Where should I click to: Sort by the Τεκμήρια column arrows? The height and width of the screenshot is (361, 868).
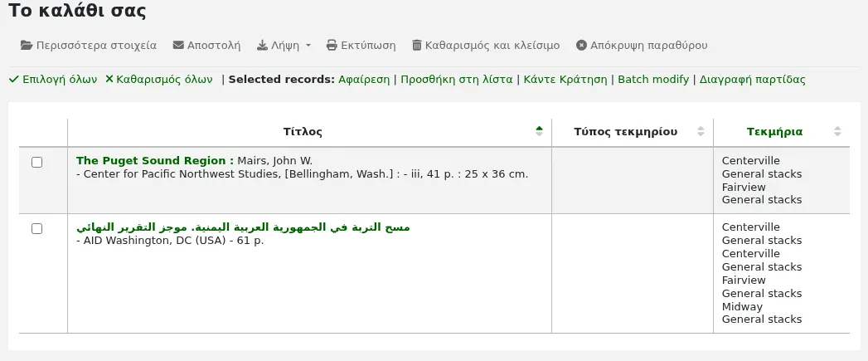pos(837,131)
